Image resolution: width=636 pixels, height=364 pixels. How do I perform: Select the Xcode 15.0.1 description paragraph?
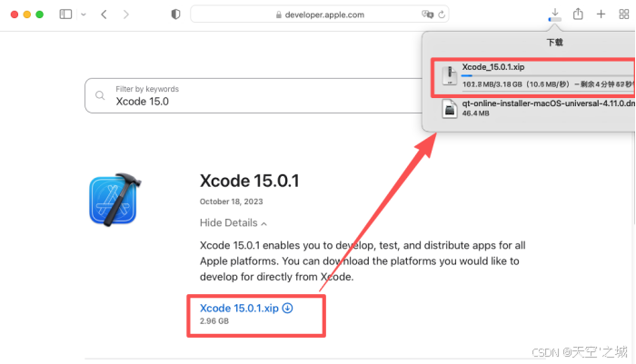363,261
